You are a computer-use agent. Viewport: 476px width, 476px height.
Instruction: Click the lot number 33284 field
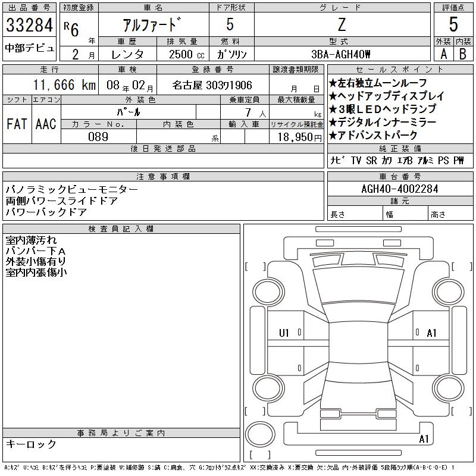tap(29, 25)
